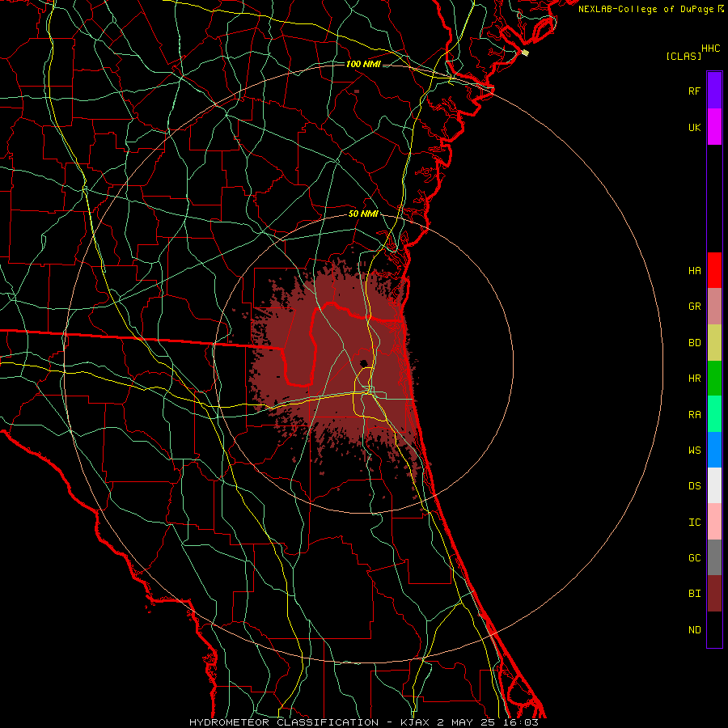Click the GC legend label
The image size is (728, 728).
point(694,558)
